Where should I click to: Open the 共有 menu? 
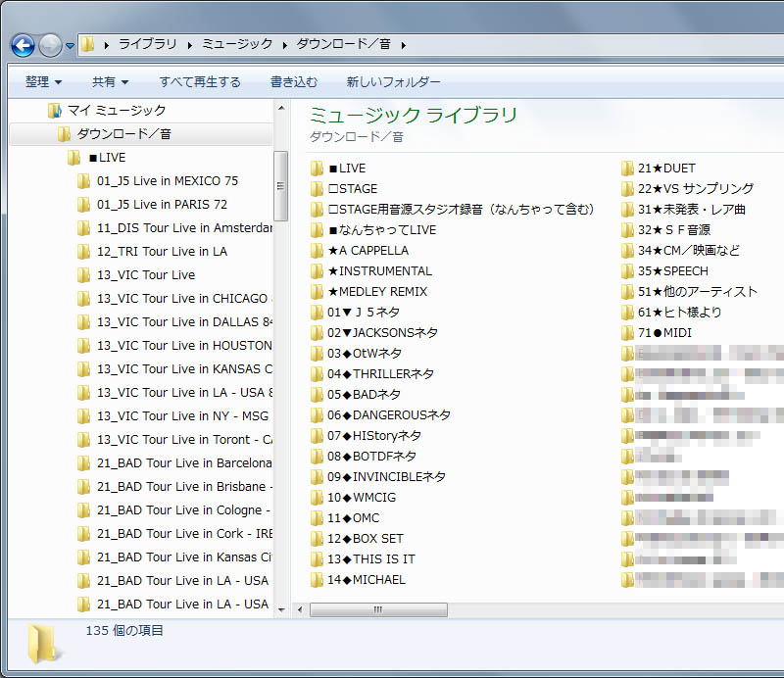pos(110,81)
